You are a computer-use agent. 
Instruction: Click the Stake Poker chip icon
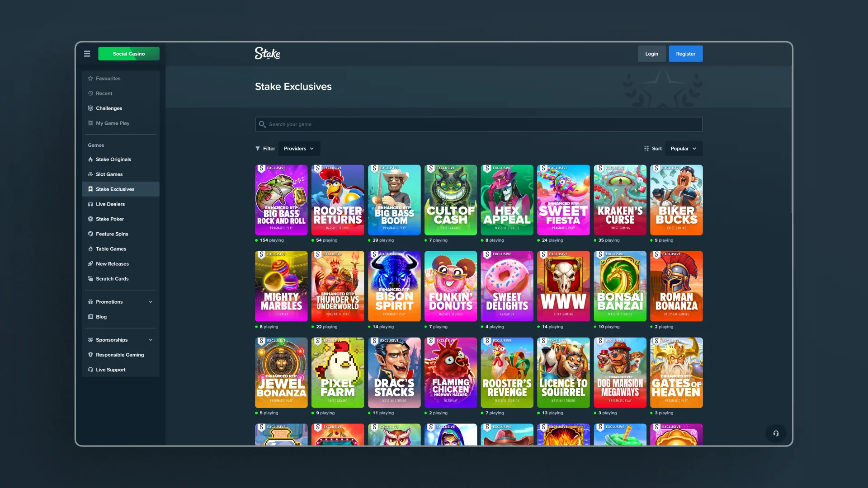pos(90,219)
